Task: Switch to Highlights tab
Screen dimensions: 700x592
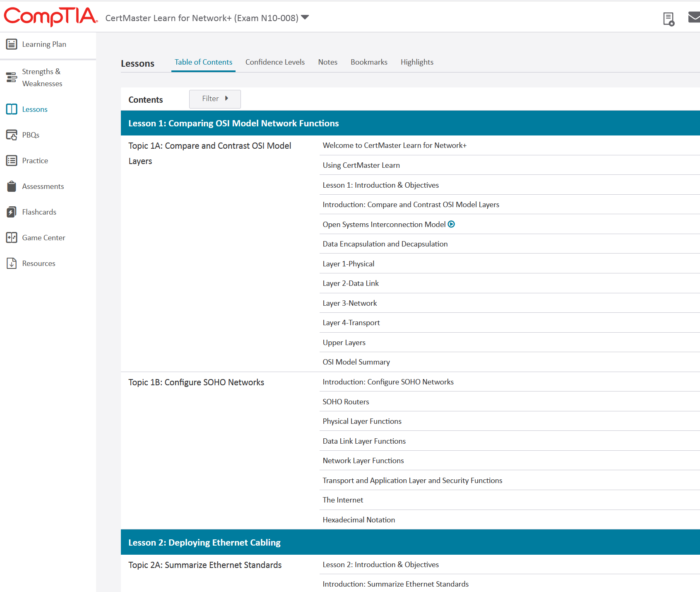Action: point(417,62)
